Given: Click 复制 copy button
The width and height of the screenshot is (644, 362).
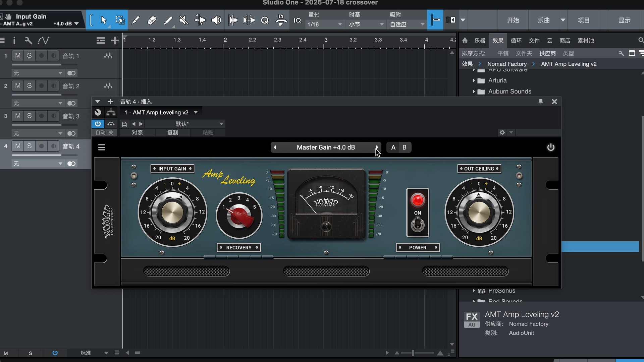Looking at the screenshot, I should 173,133.
